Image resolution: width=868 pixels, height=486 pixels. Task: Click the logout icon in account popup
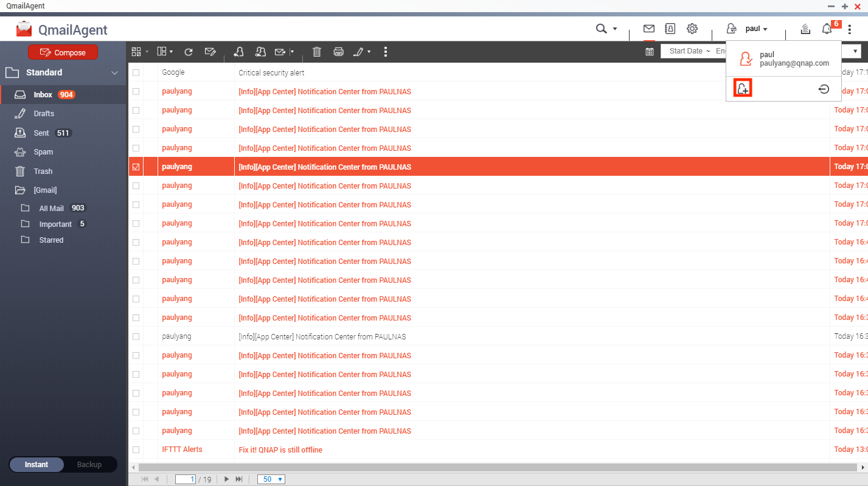point(823,89)
